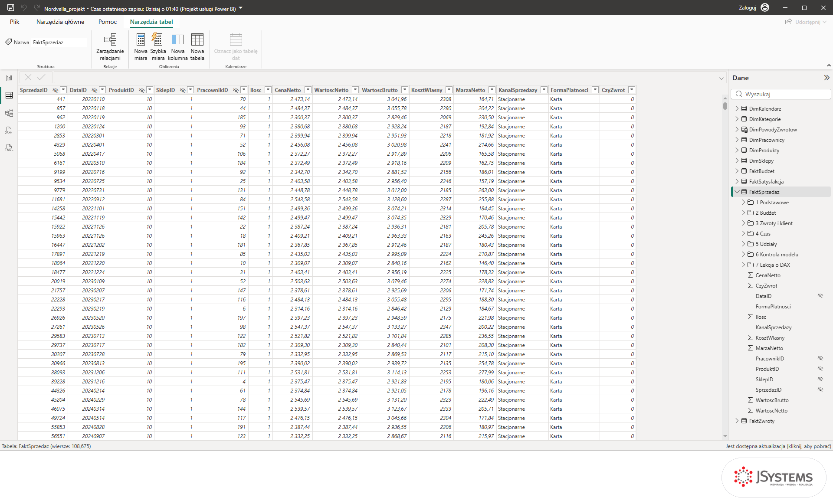Select the Narzędzia tabel tab

click(x=151, y=22)
